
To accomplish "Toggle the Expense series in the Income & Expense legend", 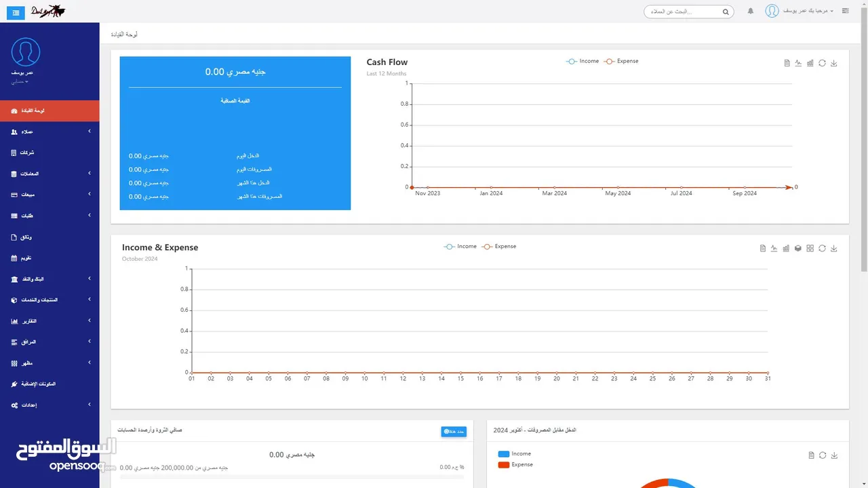I will pos(499,247).
